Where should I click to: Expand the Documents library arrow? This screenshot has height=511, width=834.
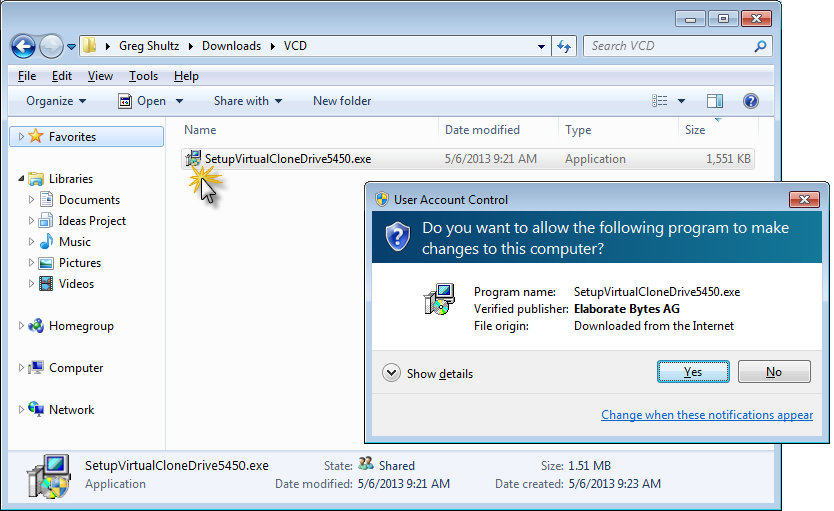coord(31,200)
